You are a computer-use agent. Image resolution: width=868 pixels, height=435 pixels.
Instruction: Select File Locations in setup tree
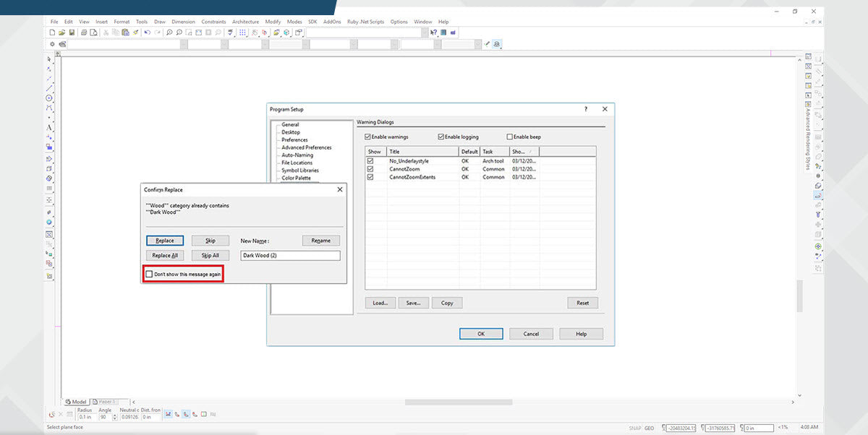297,163
